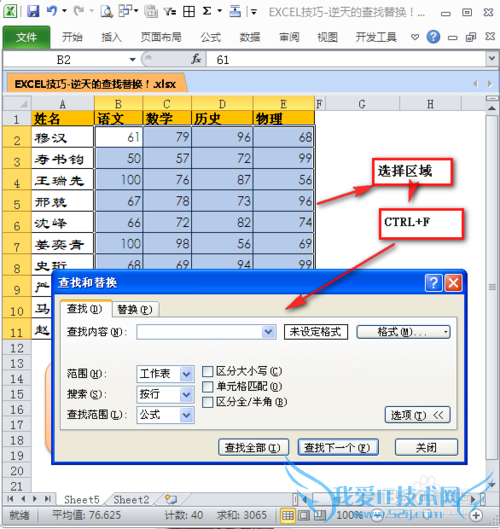The width and height of the screenshot is (500, 529).
Task: Open Print Preview icon in quick access toolbar
Action: pyautogui.click(x=107, y=11)
